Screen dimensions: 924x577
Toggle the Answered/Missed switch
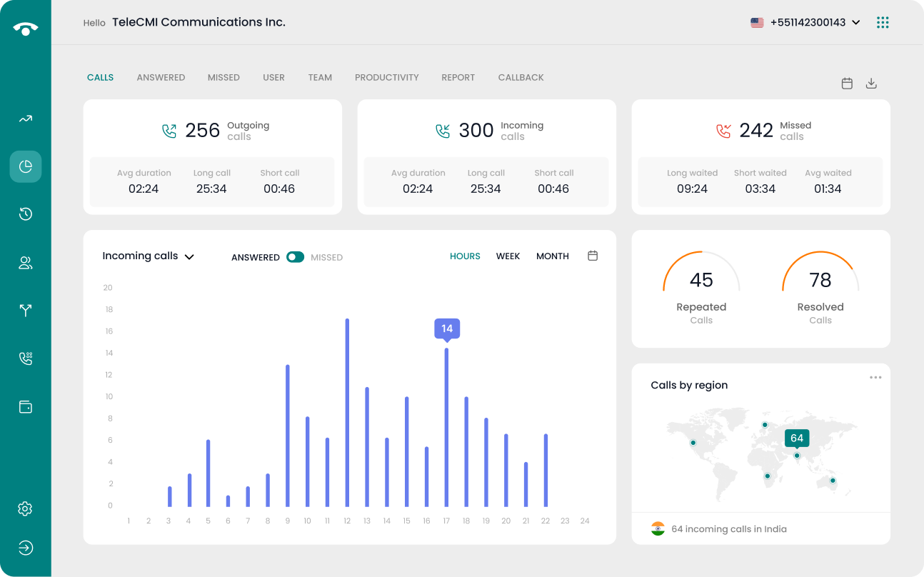pyautogui.click(x=295, y=257)
